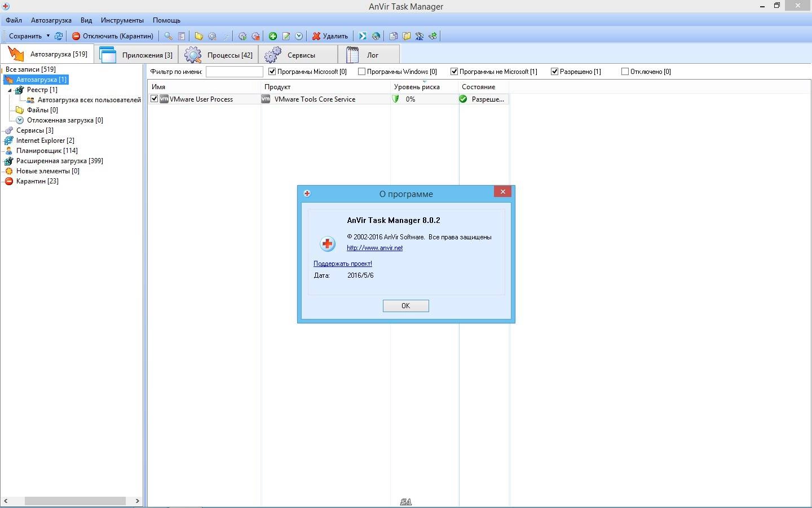Select Все записи [519] in tree
This screenshot has width=812, height=508.
click(x=30, y=69)
